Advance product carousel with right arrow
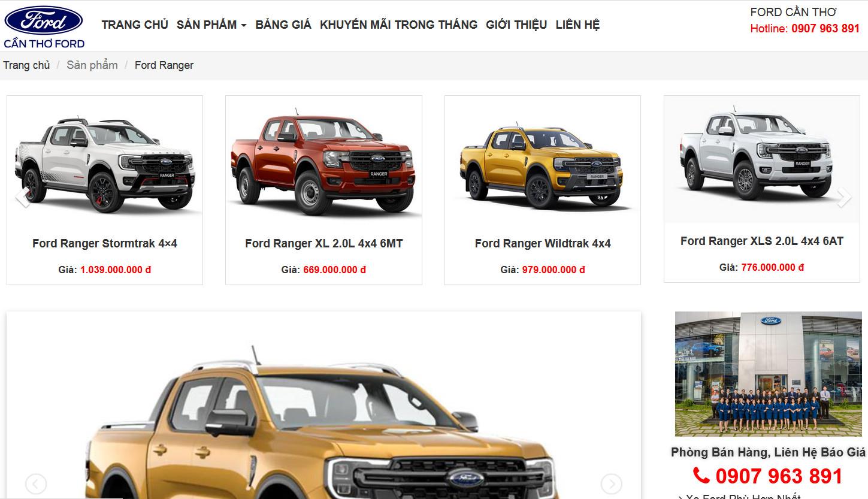868x499 pixels. 843,197
